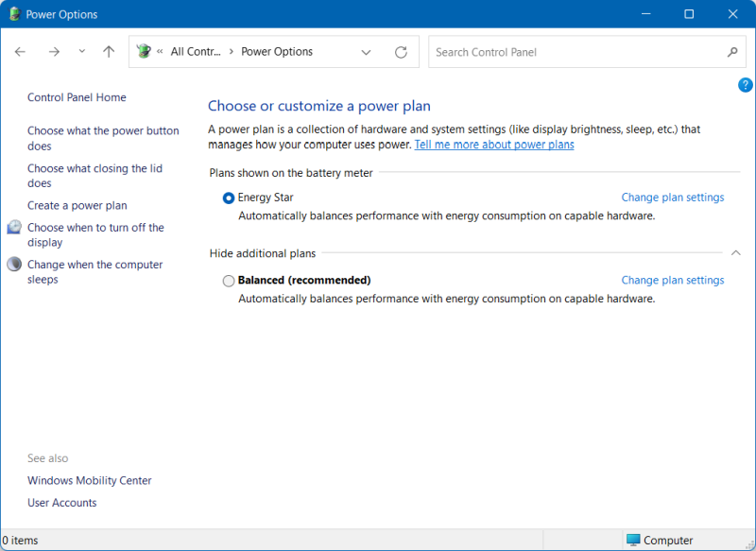
Task: Click Change plan settings for Energy Star
Action: point(673,198)
